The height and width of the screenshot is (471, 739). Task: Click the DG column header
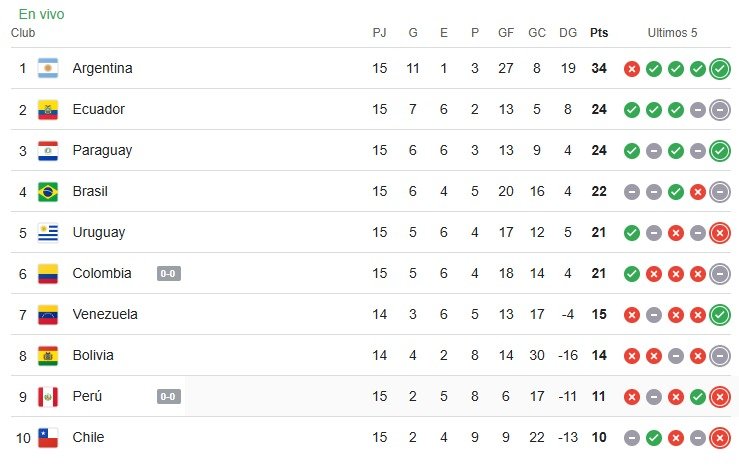click(x=568, y=33)
